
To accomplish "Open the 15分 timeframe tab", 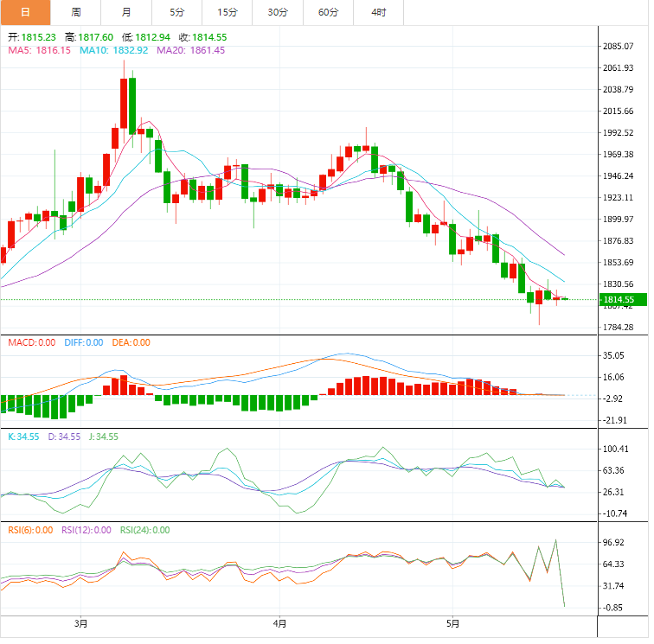I will click(x=228, y=12).
